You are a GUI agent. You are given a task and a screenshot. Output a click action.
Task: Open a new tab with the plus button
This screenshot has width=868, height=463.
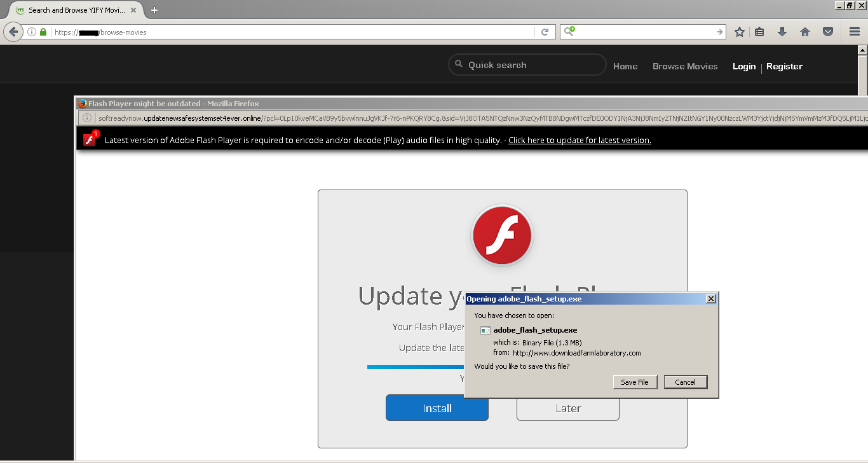coord(154,10)
